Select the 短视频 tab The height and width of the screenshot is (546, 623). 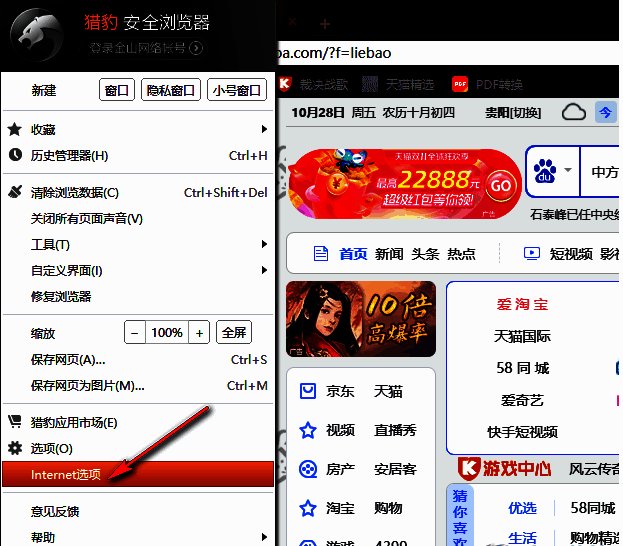tap(571, 254)
